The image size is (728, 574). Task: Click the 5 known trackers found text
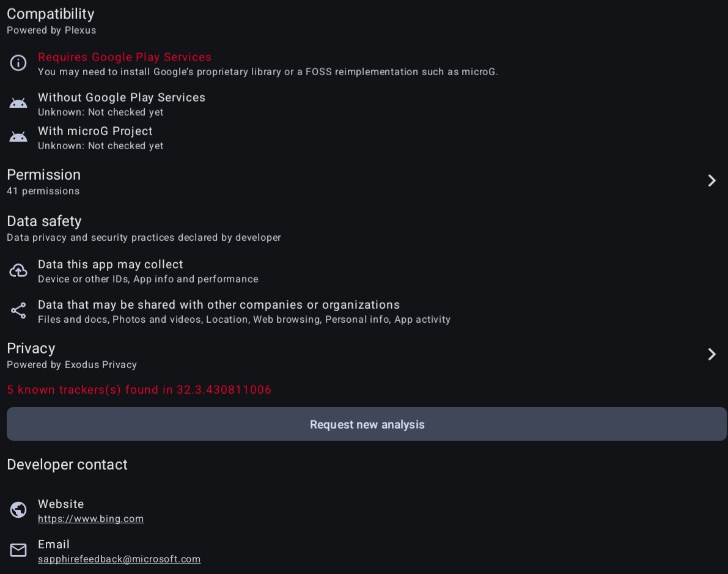(139, 390)
